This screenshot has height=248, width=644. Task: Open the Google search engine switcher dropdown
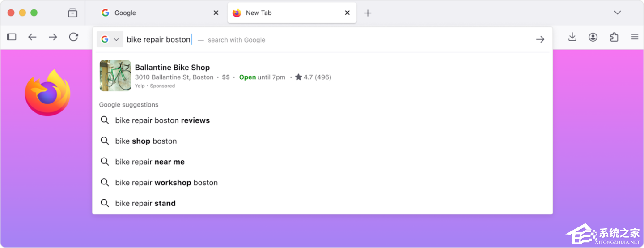(x=110, y=39)
